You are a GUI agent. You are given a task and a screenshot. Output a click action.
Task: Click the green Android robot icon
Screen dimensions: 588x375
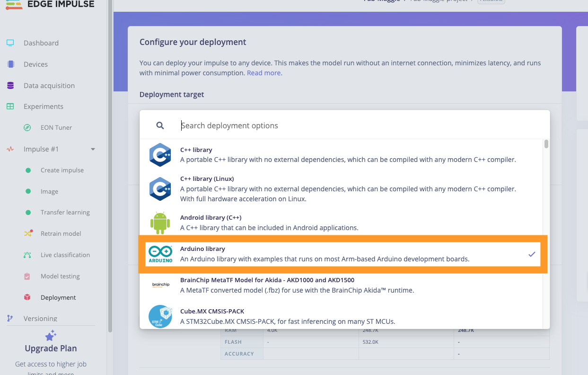[x=160, y=223]
